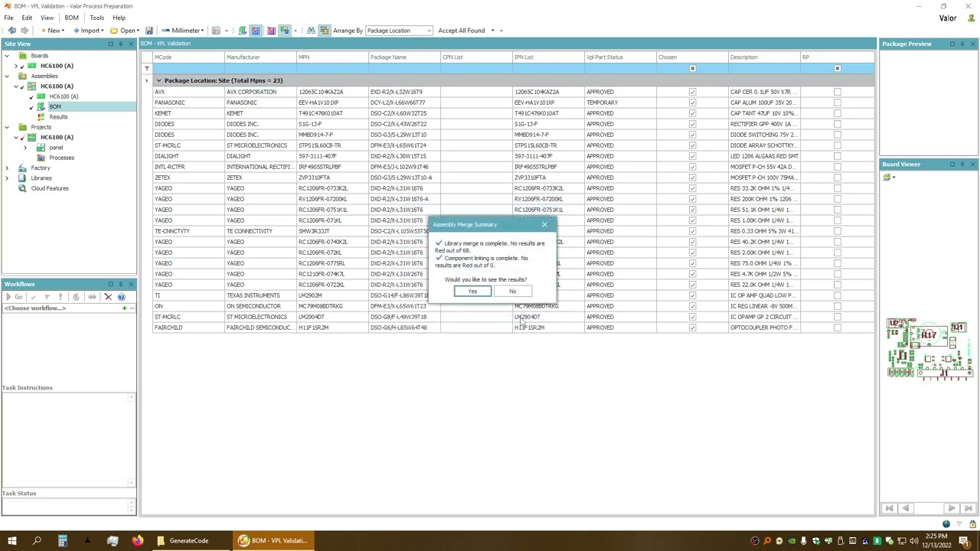980x551 pixels.
Task: Click the blue help icon in Workflows toolbar
Action: 121,297
